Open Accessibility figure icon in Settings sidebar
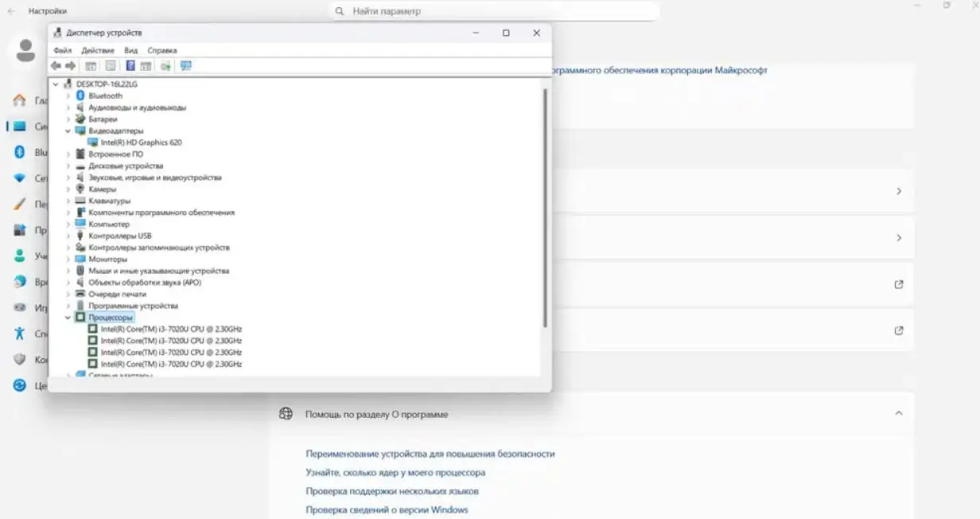This screenshot has width=980, height=519. 19,334
